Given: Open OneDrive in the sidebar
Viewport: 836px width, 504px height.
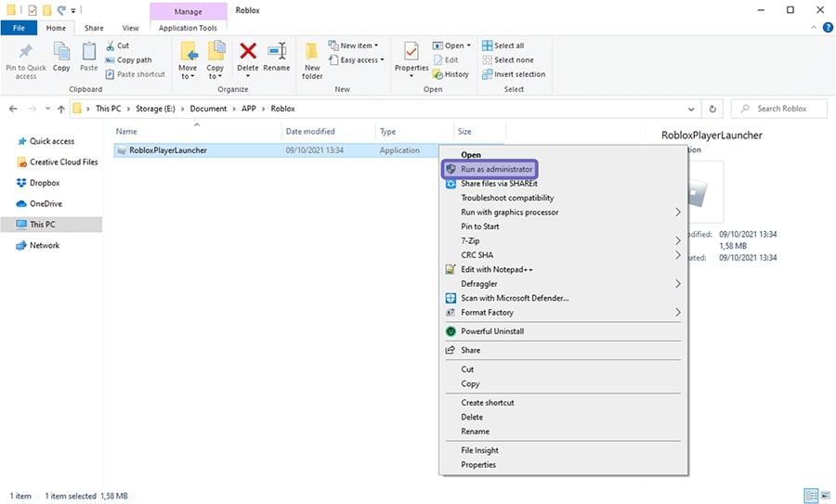Looking at the screenshot, I should click(39, 203).
